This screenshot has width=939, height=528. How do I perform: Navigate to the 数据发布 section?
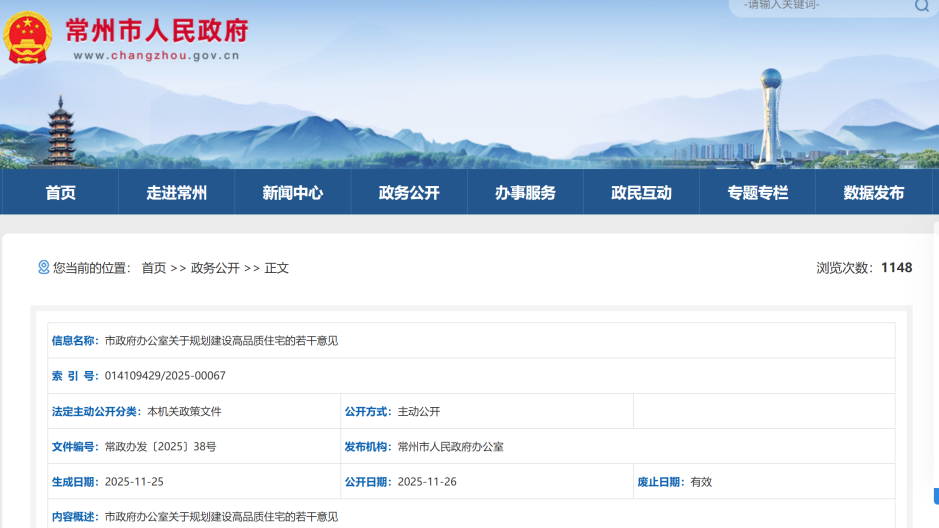[873, 193]
